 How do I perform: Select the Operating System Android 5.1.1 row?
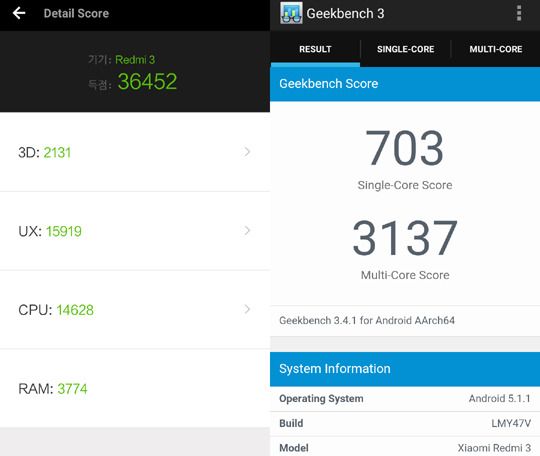[405, 398]
